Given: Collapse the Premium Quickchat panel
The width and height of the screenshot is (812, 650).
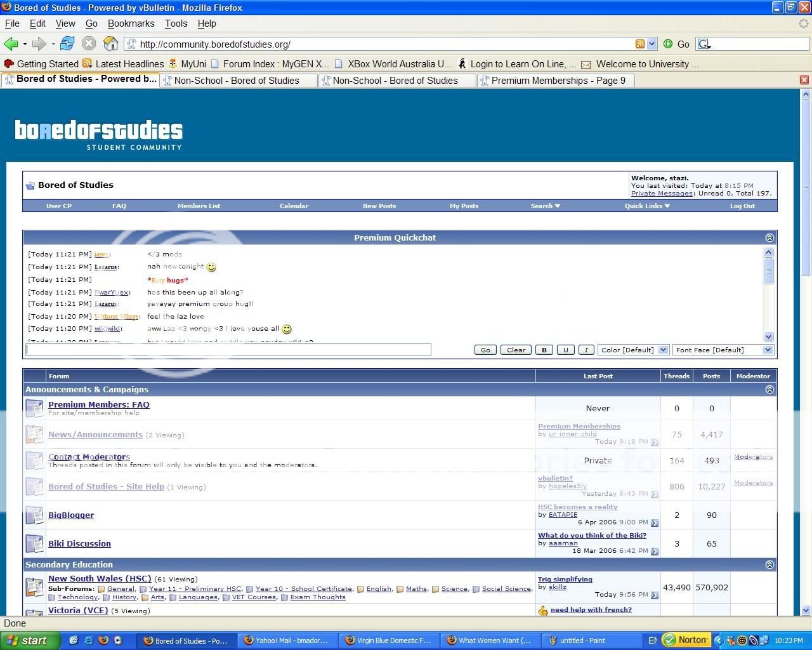Looking at the screenshot, I should (769, 237).
